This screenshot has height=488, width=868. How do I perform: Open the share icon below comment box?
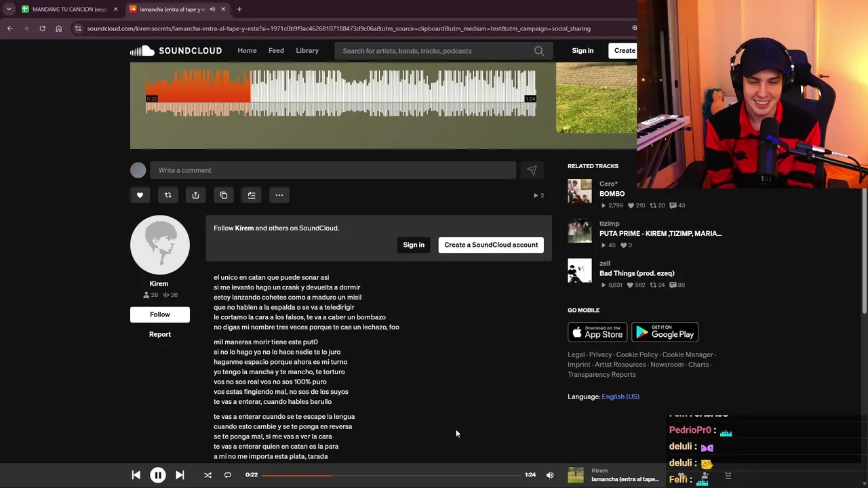[x=195, y=195]
